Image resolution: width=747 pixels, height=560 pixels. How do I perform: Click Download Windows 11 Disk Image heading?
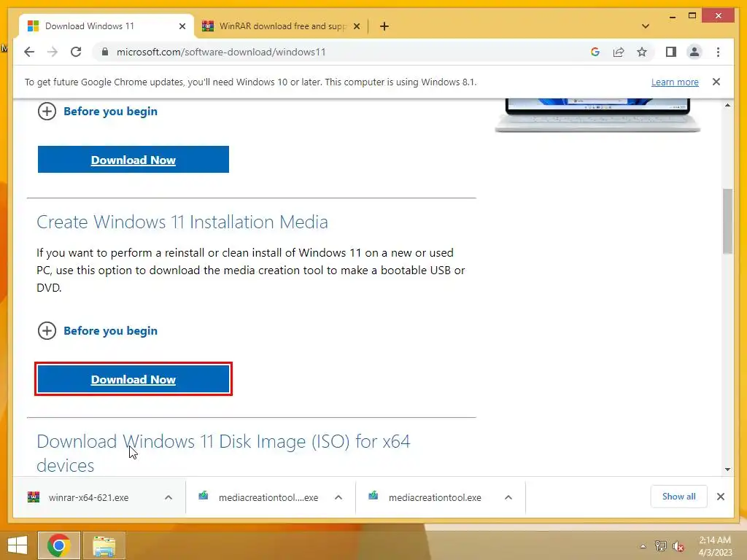click(223, 453)
